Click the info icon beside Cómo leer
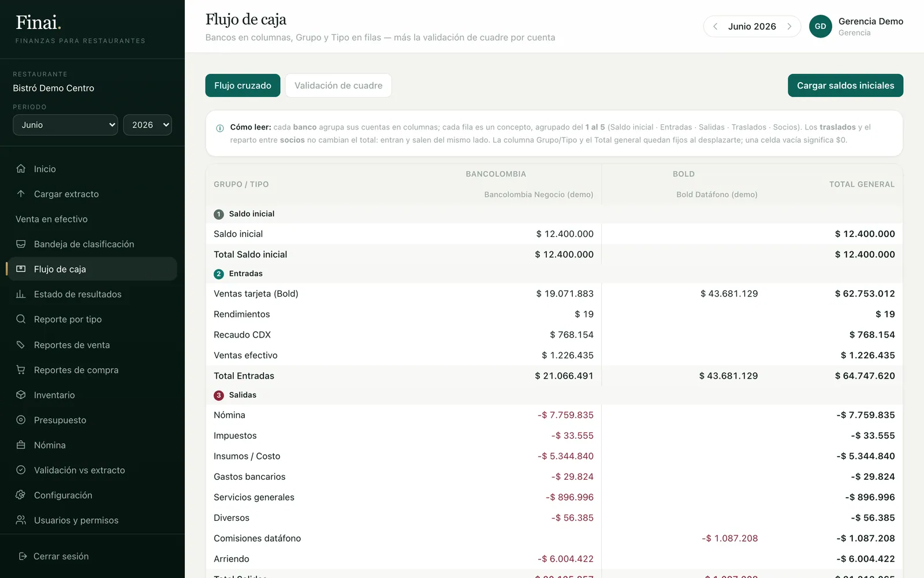The height and width of the screenshot is (578, 924). 220,128
